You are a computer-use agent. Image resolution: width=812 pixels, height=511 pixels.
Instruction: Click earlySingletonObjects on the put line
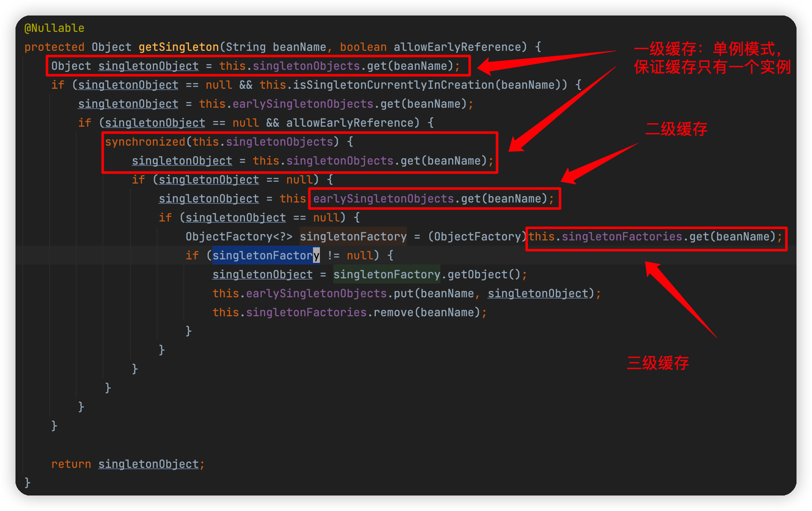tap(316, 293)
